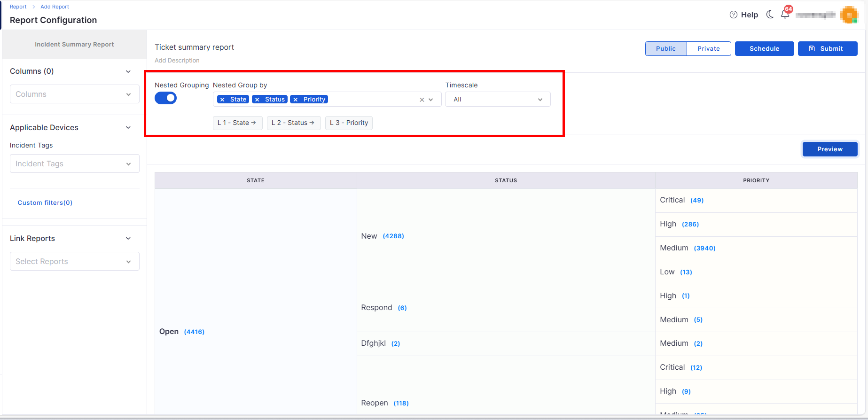
Task: Remove the Status tag from grouping
Action: pyautogui.click(x=257, y=100)
